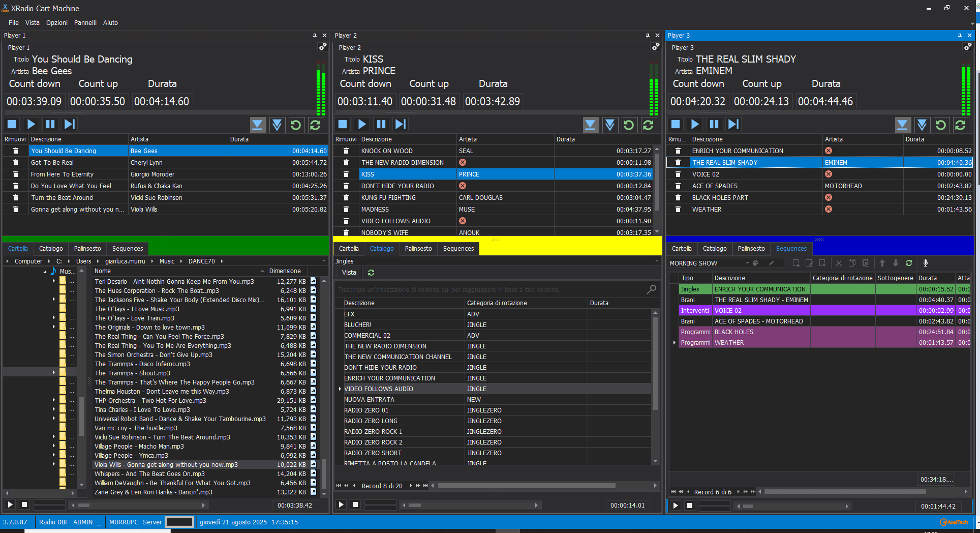The image size is (980, 533).
Task: Move sequence item down with arrow icon
Action: pyautogui.click(x=896, y=263)
